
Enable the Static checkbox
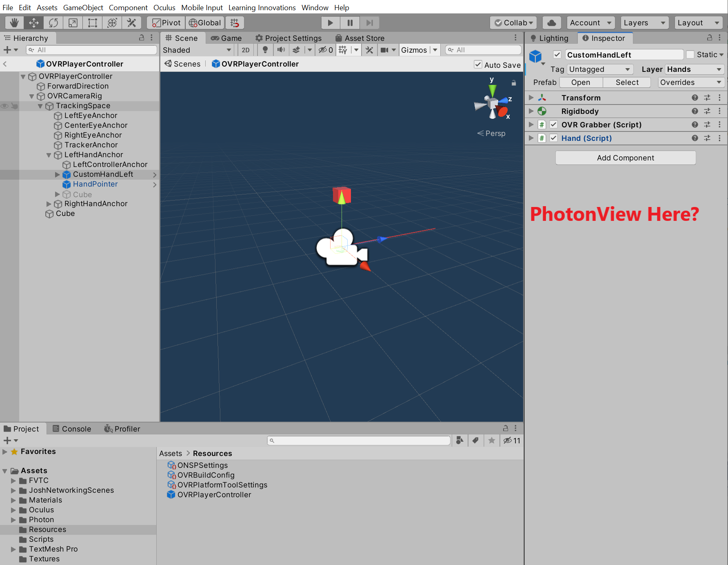point(690,55)
